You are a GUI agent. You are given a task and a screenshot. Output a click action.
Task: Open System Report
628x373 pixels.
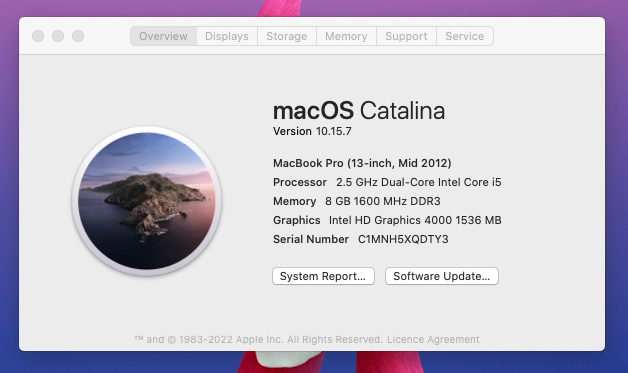point(323,276)
